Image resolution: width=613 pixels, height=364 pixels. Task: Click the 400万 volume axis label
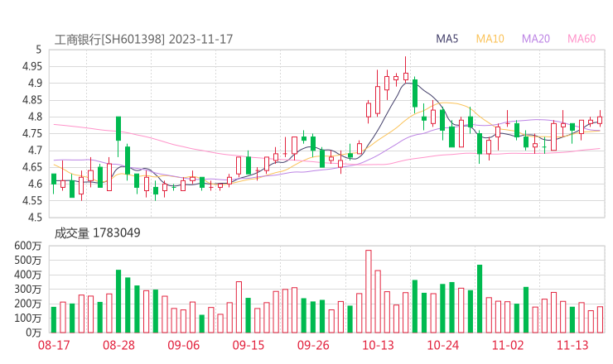coord(28,275)
